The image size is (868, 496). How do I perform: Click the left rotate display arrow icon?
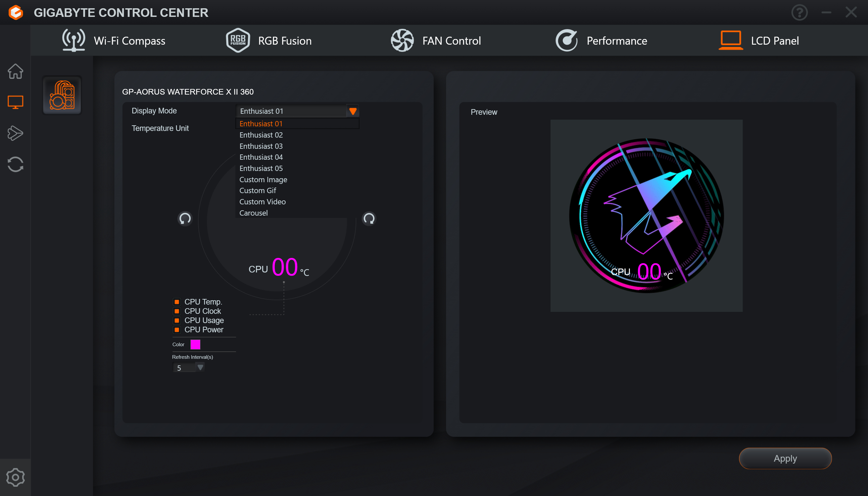pyautogui.click(x=185, y=218)
